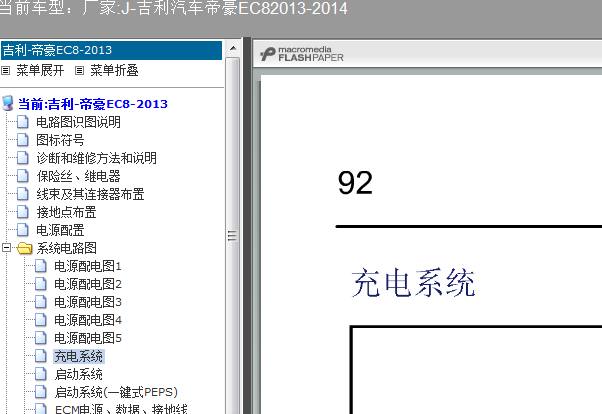Open 电源配电图4 diagram
Image resolution: width=602 pixels, height=414 pixels.
(88, 320)
